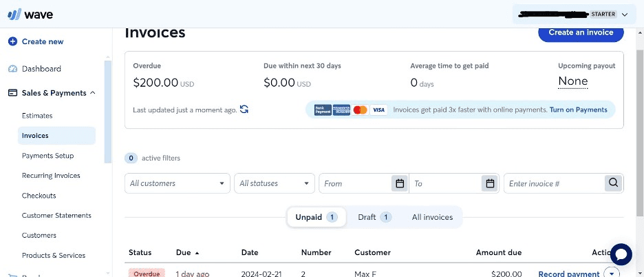Open the chat support bubble
644x277 pixels.
(x=620, y=254)
